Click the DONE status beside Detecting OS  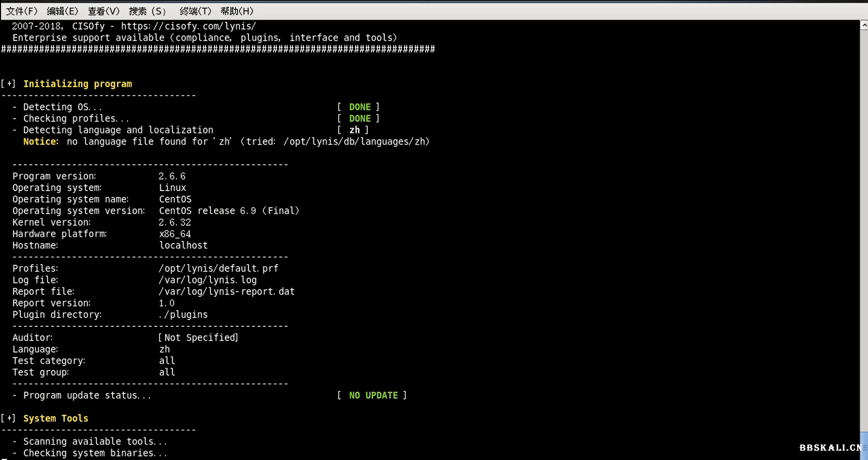pos(359,107)
